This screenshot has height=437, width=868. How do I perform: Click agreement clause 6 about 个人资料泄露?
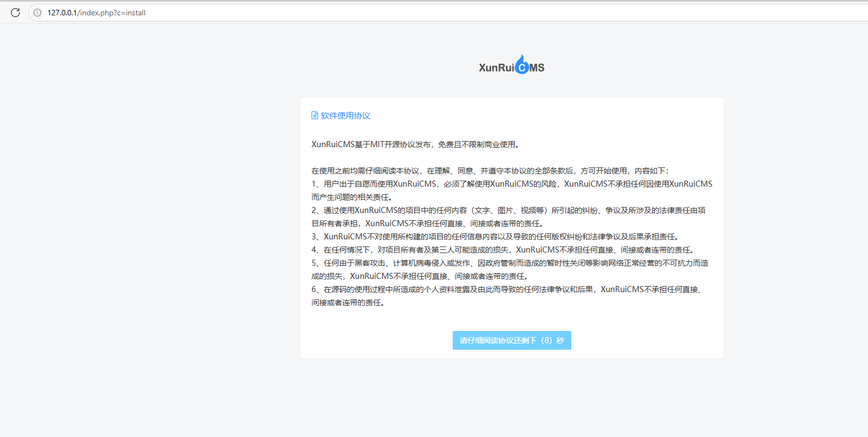(508, 296)
